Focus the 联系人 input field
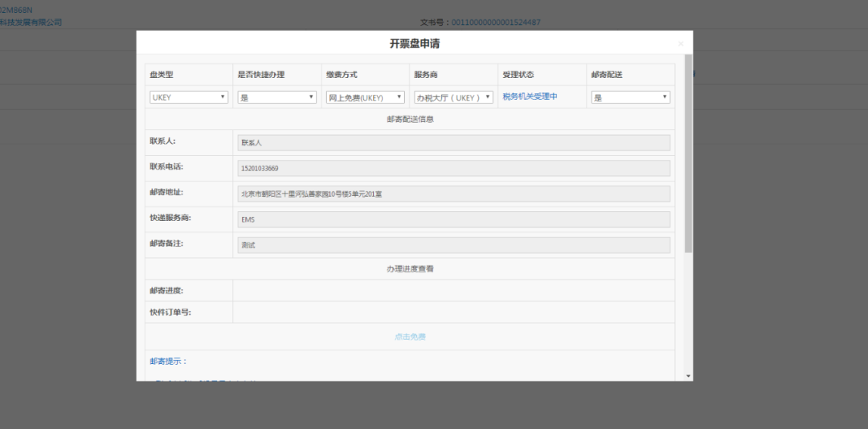The height and width of the screenshot is (429, 868). [453, 142]
